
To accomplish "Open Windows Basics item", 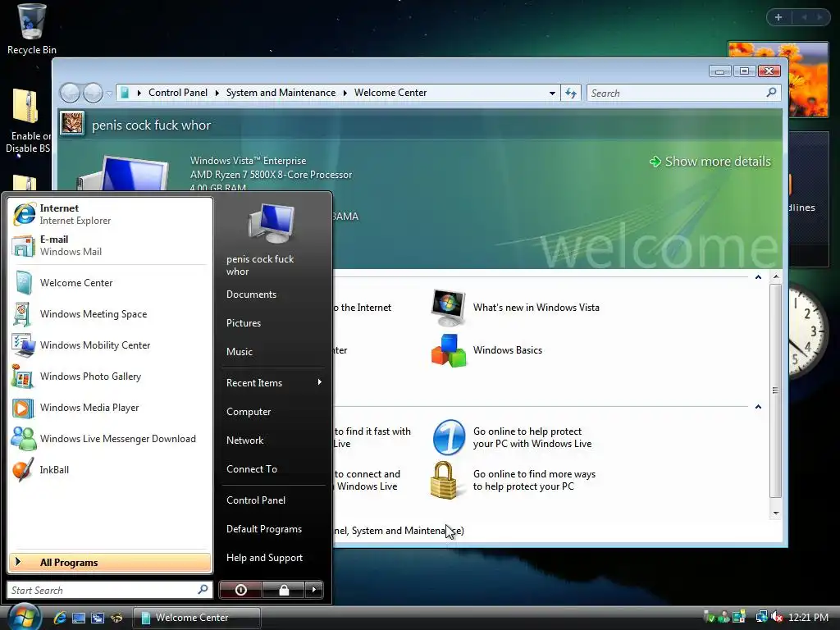I will 486,350.
